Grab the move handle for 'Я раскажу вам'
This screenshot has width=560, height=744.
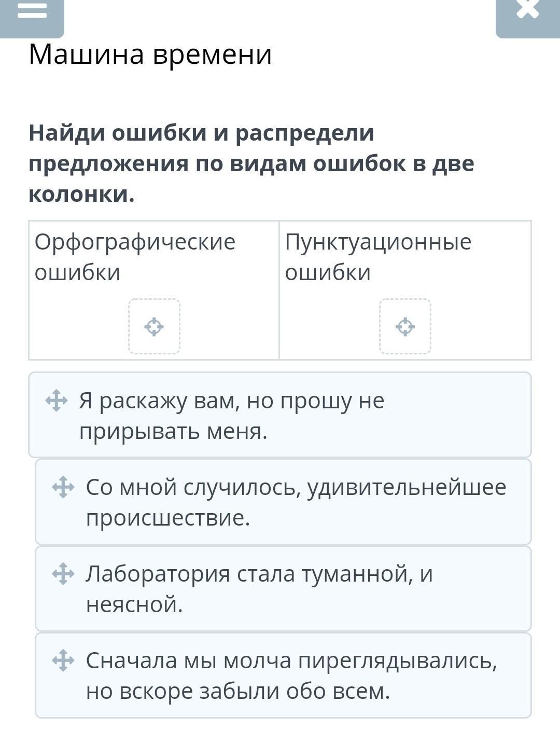57,401
